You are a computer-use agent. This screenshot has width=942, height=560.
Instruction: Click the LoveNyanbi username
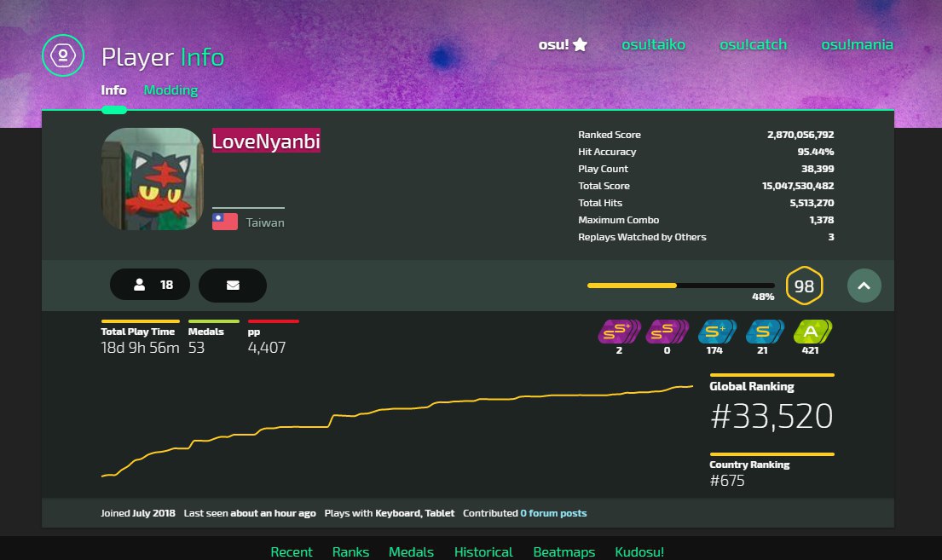pos(266,141)
